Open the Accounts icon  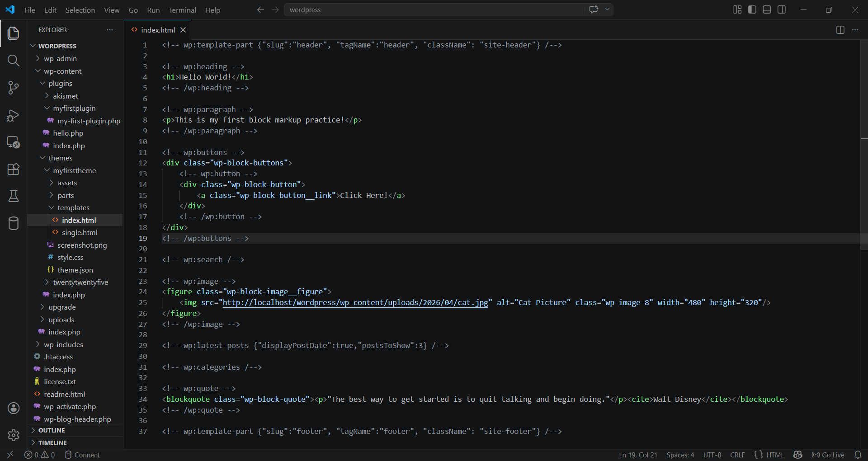coord(14,408)
